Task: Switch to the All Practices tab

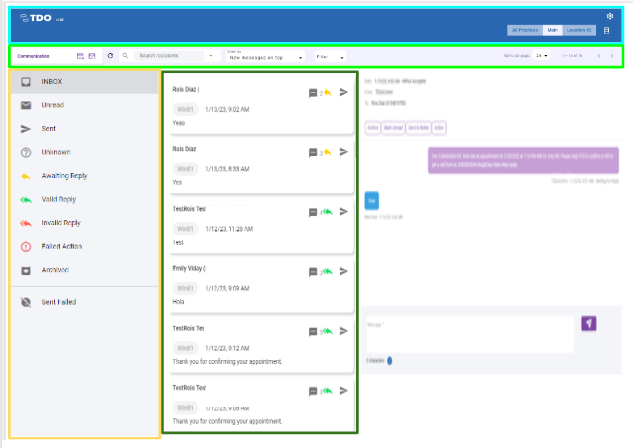Action: coord(523,31)
